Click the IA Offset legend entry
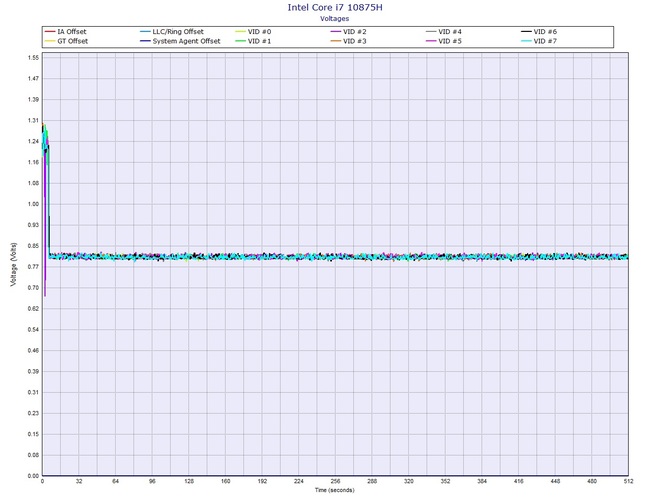 (66, 32)
